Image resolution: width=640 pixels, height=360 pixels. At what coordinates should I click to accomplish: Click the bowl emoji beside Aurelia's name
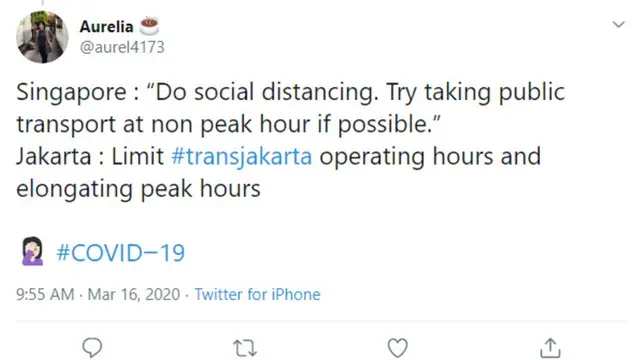tap(149, 26)
